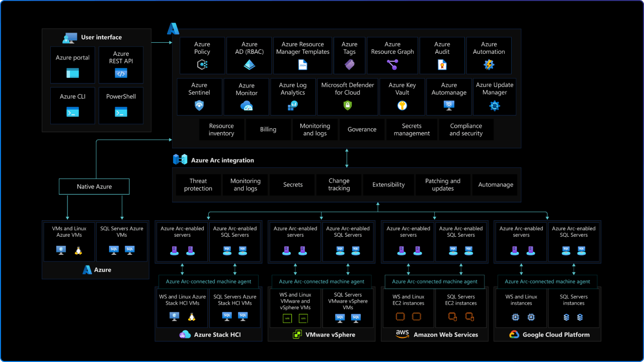This screenshot has height=362, width=644.
Task: Click the Azure Tags purple tag icon
Action: point(350,64)
